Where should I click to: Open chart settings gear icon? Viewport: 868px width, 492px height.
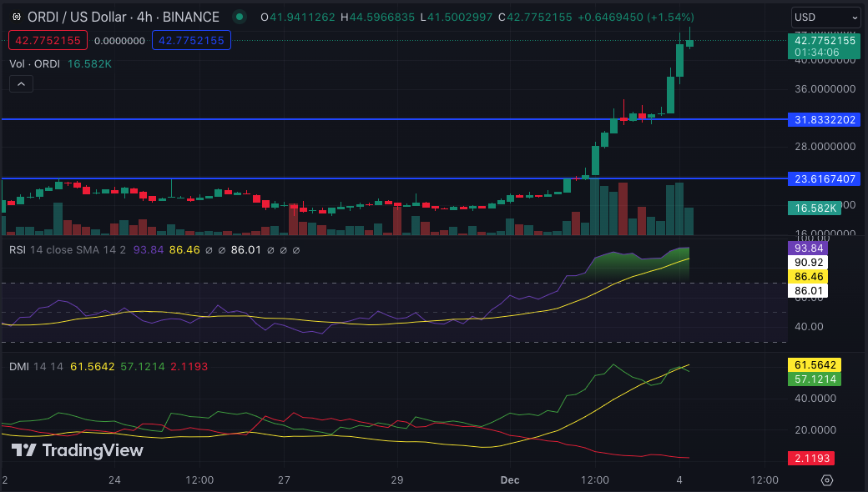(x=826, y=479)
